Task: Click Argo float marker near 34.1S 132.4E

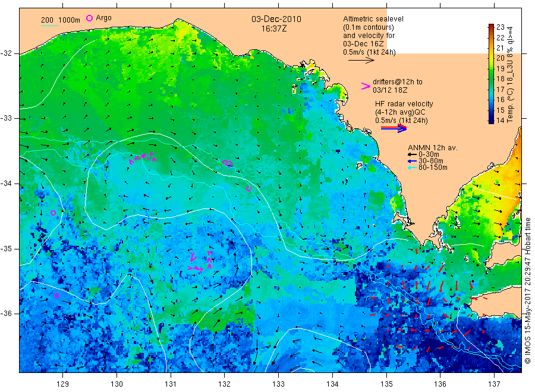Action: click(x=248, y=188)
